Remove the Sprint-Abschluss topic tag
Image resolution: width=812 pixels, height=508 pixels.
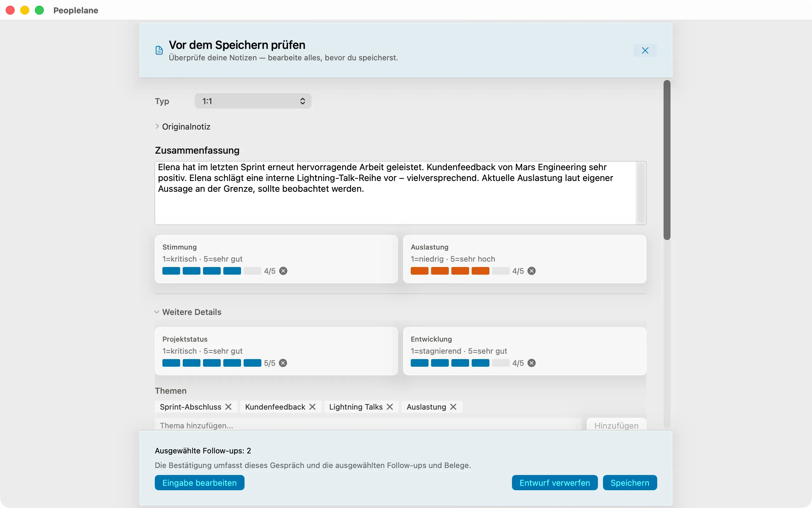[x=228, y=407]
